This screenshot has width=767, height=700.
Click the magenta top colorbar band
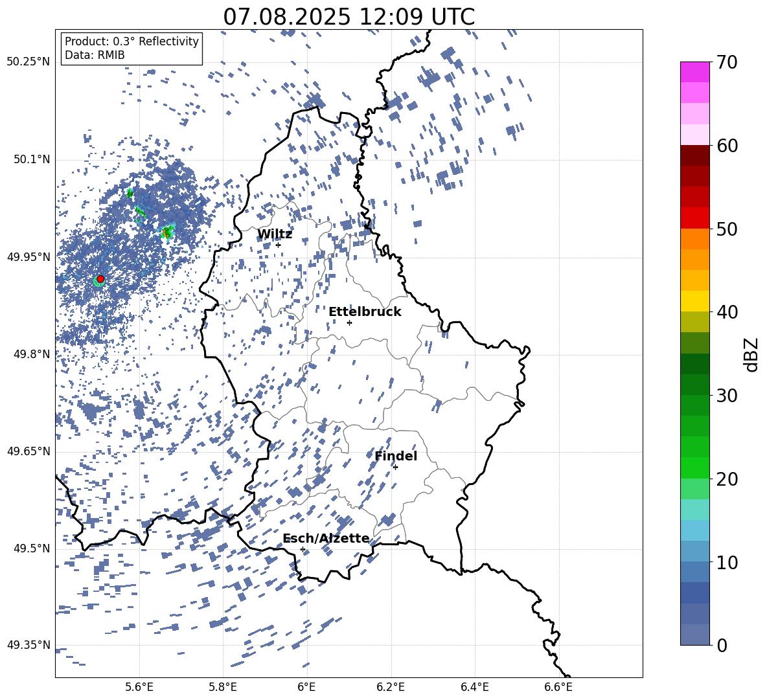pyautogui.click(x=694, y=72)
